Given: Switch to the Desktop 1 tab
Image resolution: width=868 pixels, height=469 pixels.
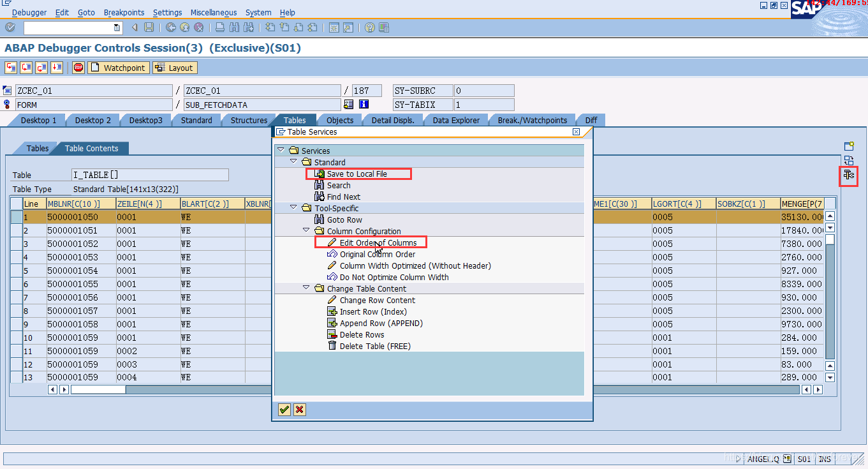Looking at the screenshot, I should [x=38, y=120].
